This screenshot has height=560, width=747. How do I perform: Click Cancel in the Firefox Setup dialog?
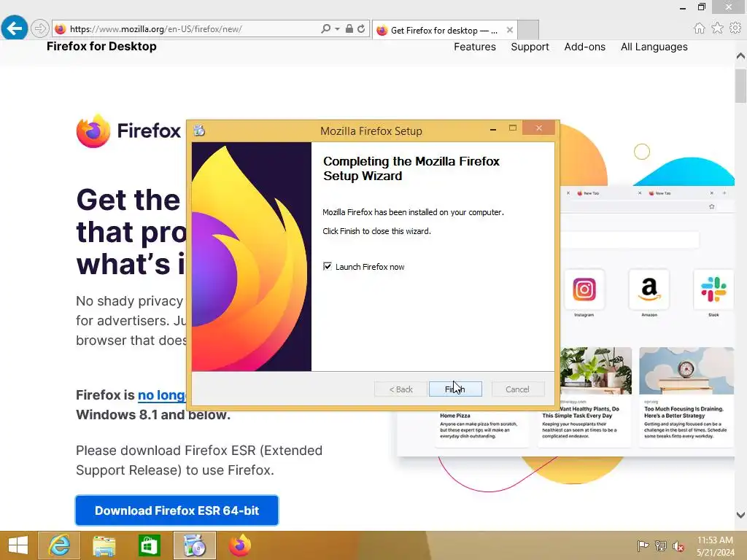click(517, 389)
